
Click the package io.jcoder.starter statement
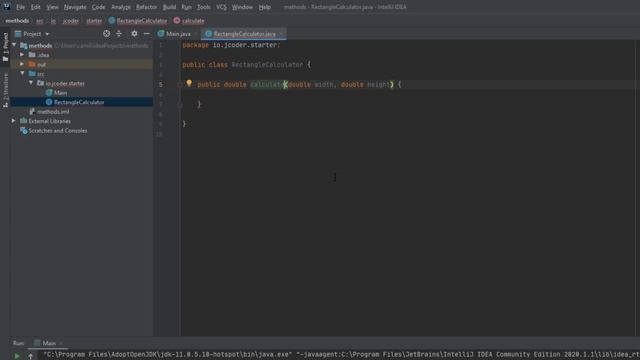pos(231,45)
